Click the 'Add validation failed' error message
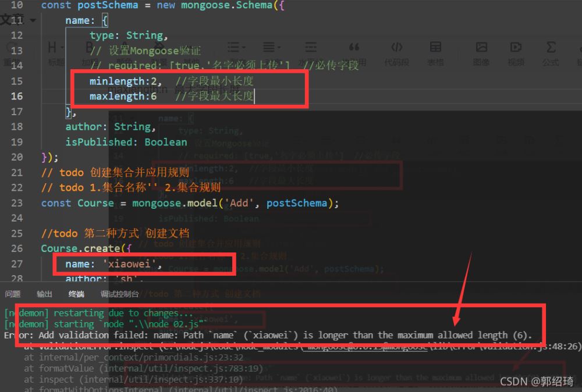This screenshot has height=392, width=582. click(x=268, y=335)
